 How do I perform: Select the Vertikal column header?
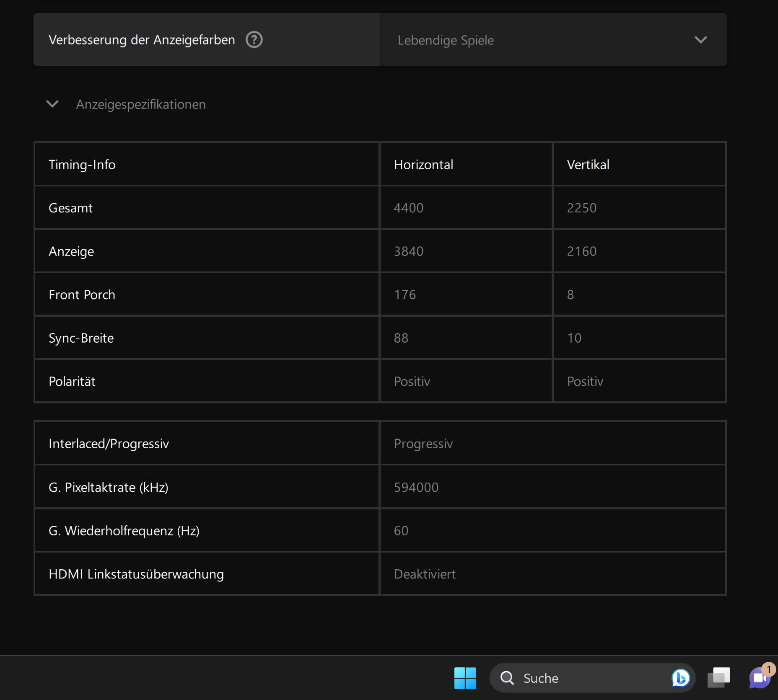point(639,165)
